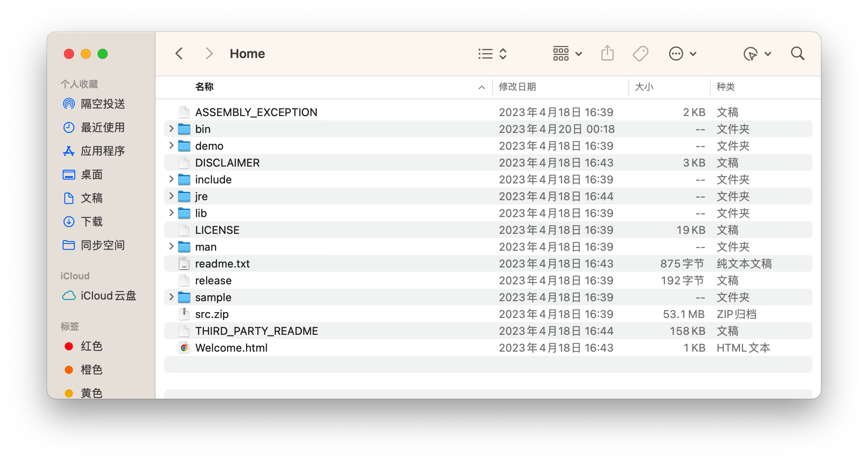Select the lib folder icon
The width and height of the screenshot is (868, 461).
click(184, 213)
